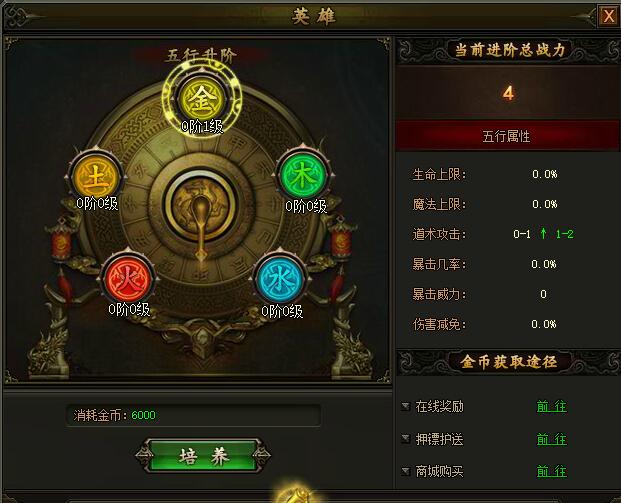Click the green 道术攻击 upgrade arrow
The height and width of the screenshot is (503, 621).
[543, 233]
